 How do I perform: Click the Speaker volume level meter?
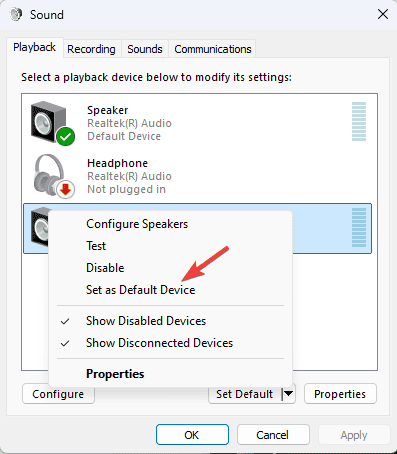[x=359, y=122]
